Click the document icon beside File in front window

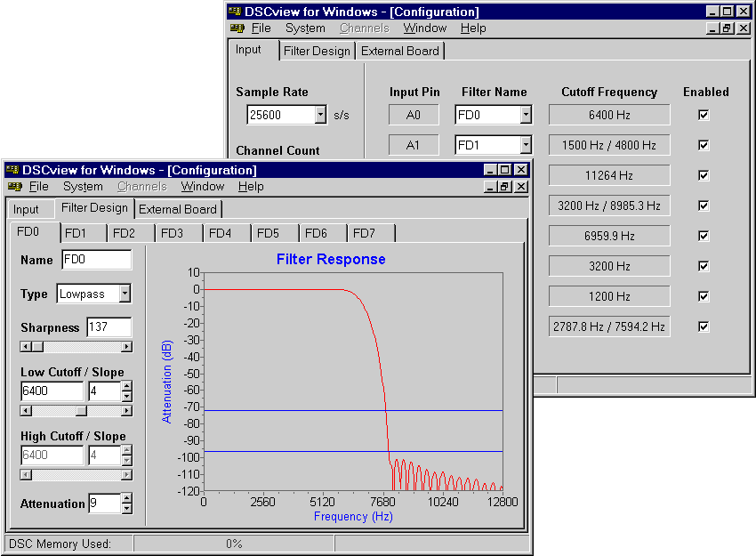(x=14, y=187)
